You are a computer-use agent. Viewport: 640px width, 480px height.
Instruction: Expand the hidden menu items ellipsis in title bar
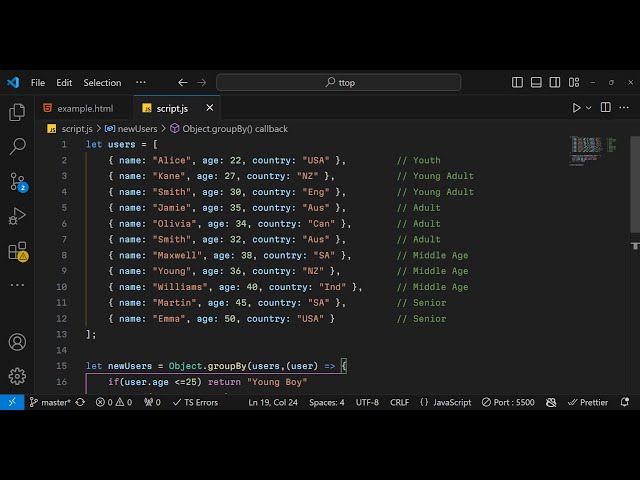141,82
